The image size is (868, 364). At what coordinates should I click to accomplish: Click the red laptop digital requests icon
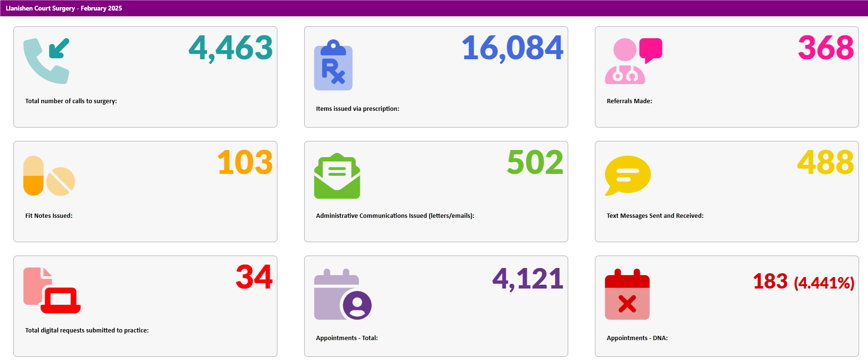(52, 290)
